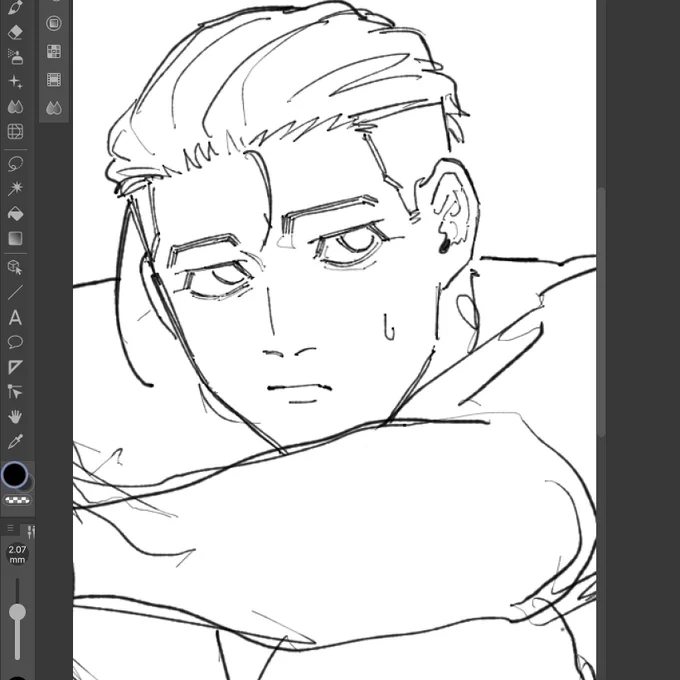The image size is (680, 680).
Task: Select the Move layer tool
Action: click(15, 392)
